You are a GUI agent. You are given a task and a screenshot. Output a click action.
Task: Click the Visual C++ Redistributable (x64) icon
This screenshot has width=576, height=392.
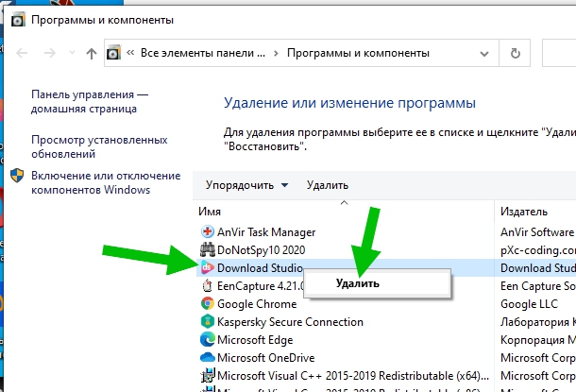click(207, 375)
